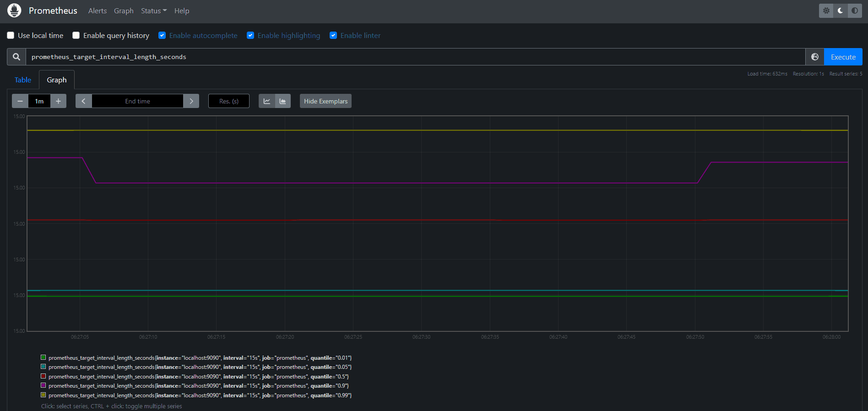Click x-axis label 06:27:30

coord(421,337)
